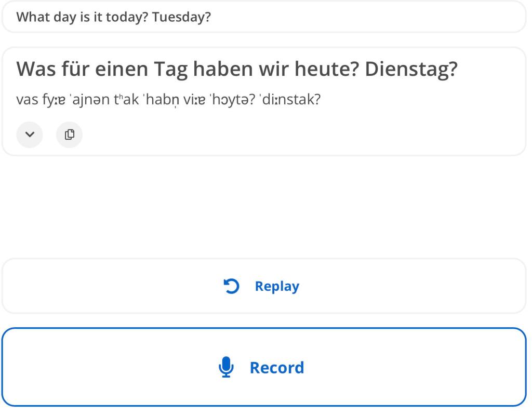532x416 pixels.
Task: Click the word "Was" starting the German sentence
Action: coord(34,70)
